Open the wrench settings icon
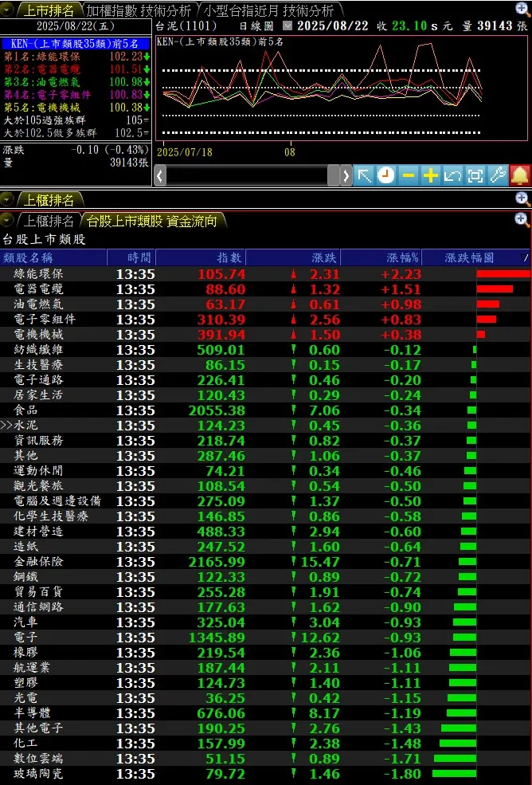 [498, 175]
